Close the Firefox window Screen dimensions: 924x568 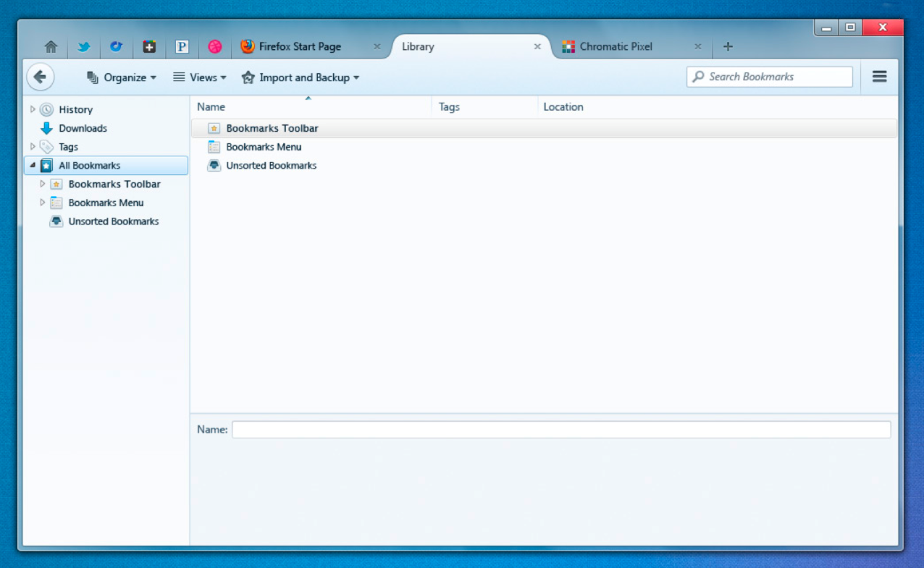click(883, 27)
